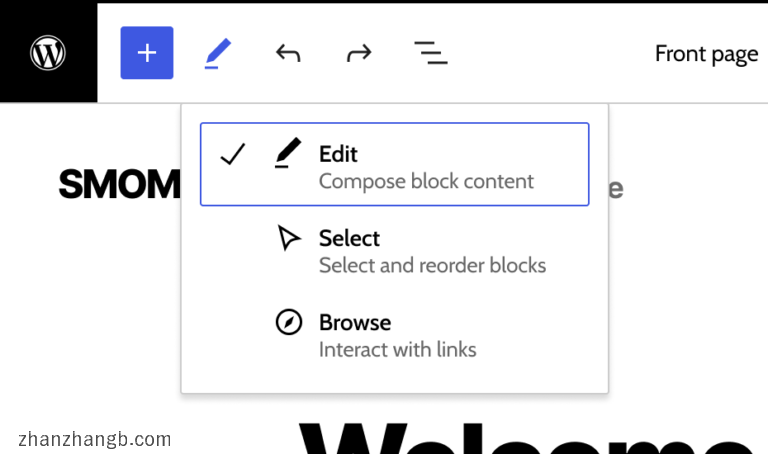Click the compass Browse icon
This screenshot has width=768, height=454.
point(288,322)
